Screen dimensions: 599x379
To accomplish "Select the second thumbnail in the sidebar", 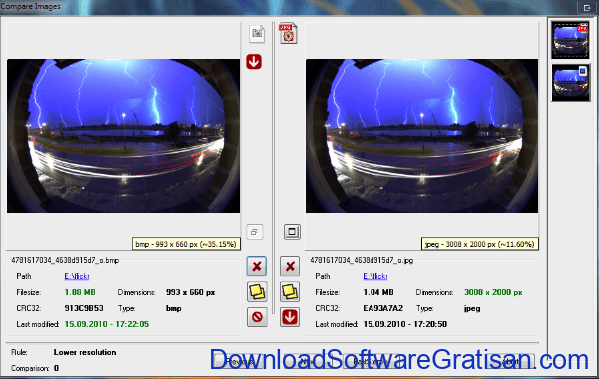I will (570, 83).
